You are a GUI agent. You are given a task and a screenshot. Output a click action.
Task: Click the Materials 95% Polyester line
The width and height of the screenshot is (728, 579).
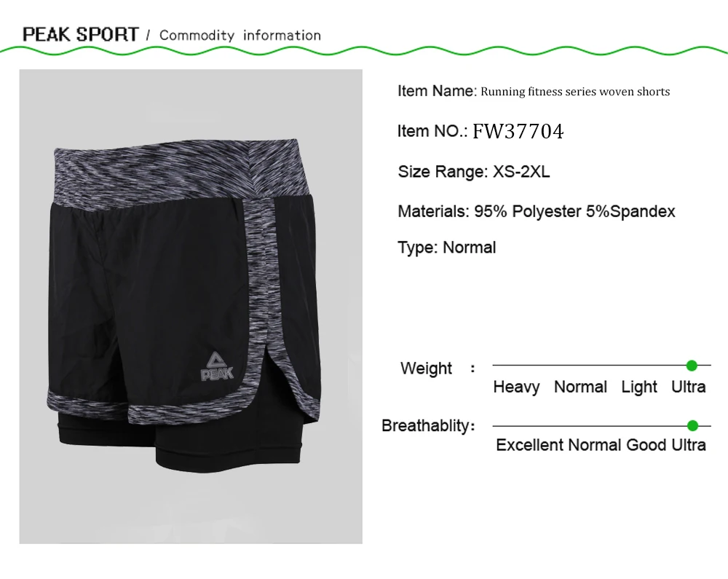click(537, 212)
